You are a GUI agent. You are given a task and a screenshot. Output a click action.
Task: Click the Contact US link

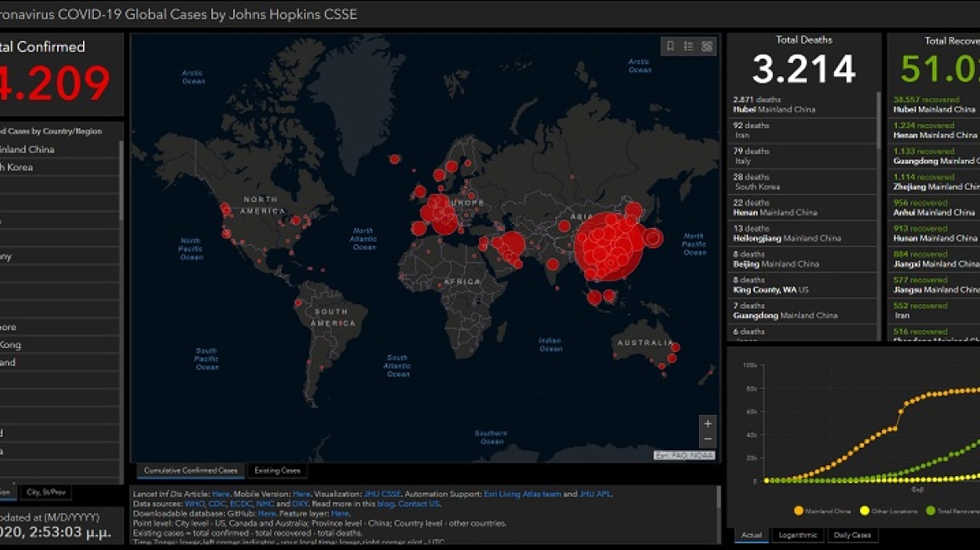tap(419, 504)
